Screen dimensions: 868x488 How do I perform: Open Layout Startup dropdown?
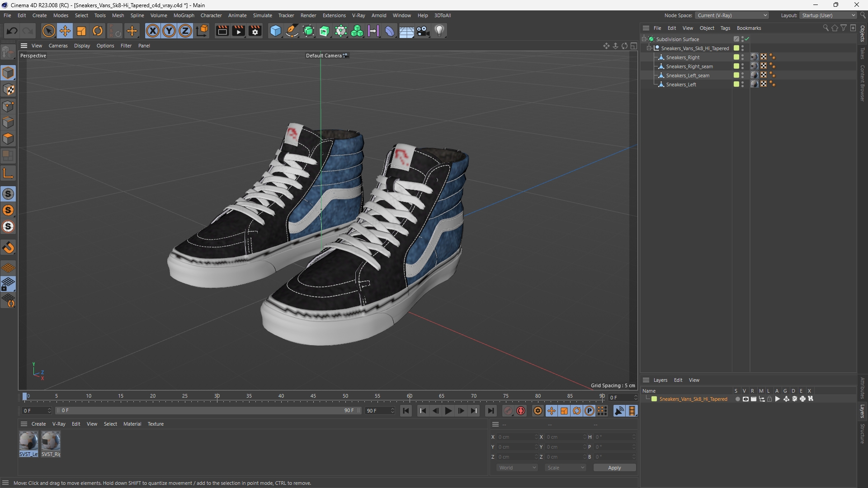click(x=828, y=15)
